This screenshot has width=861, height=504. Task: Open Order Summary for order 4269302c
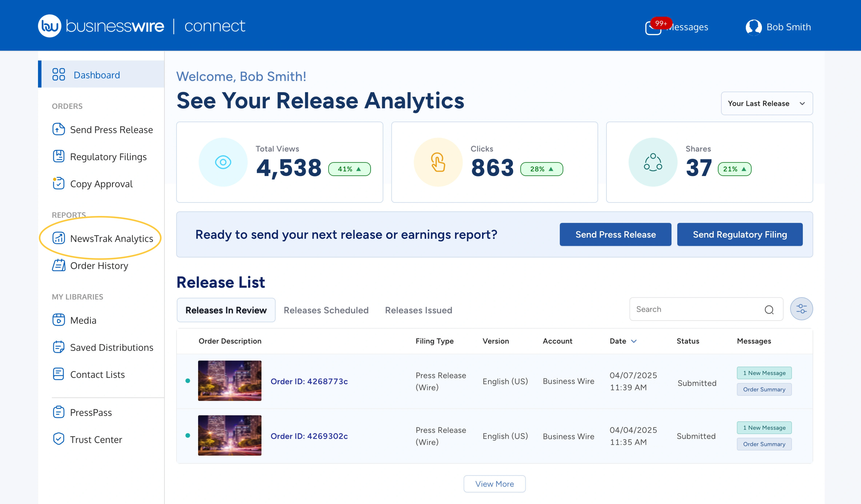(764, 444)
